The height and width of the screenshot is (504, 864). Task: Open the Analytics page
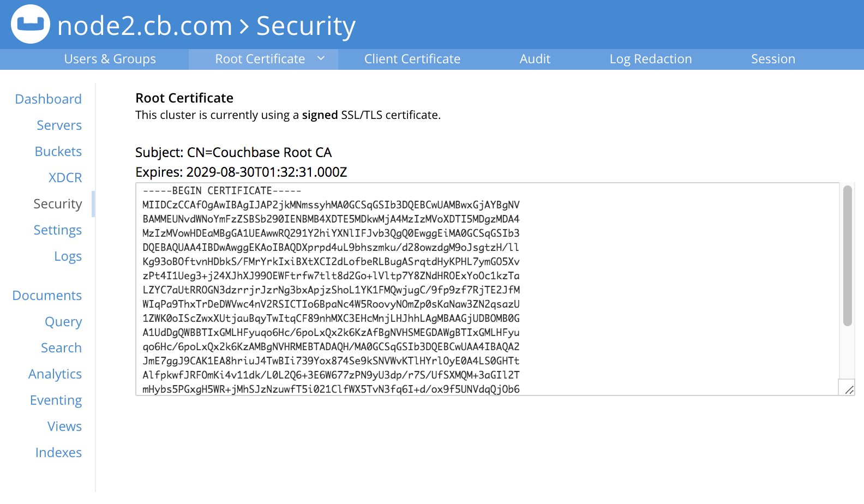[x=55, y=374]
